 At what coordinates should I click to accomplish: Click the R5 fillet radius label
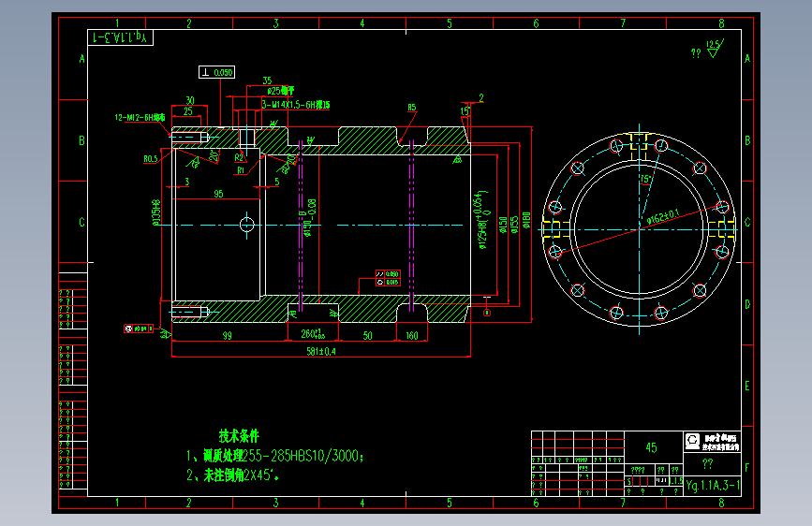click(412, 108)
